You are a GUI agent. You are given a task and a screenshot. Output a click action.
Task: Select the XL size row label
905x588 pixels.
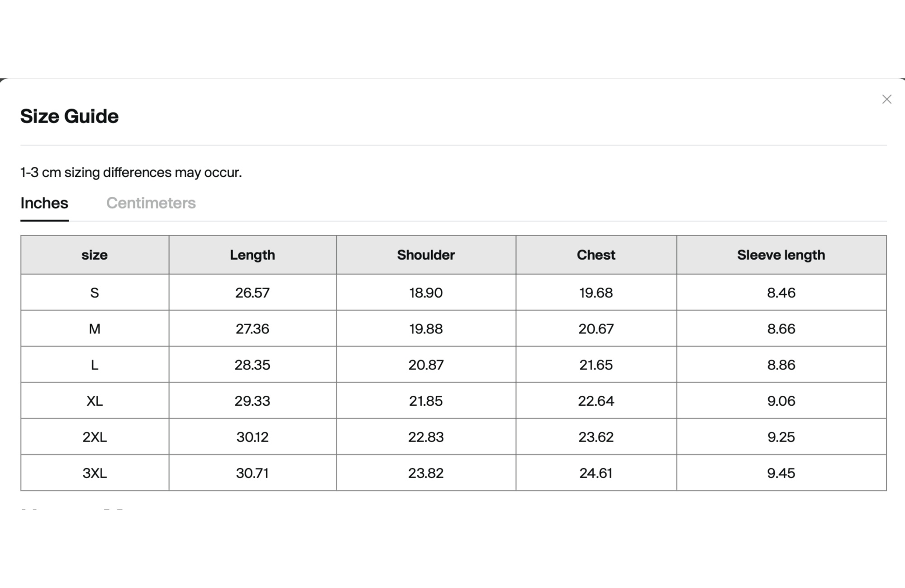tap(95, 401)
